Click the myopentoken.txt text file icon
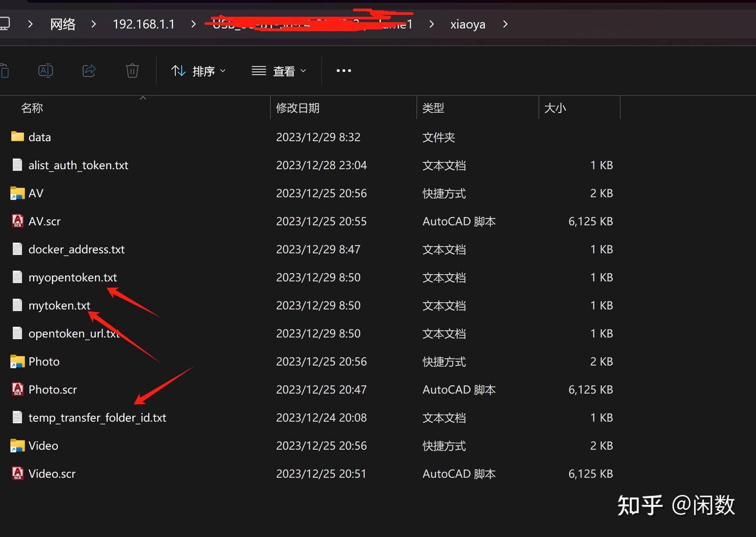The image size is (756, 537). [x=17, y=277]
